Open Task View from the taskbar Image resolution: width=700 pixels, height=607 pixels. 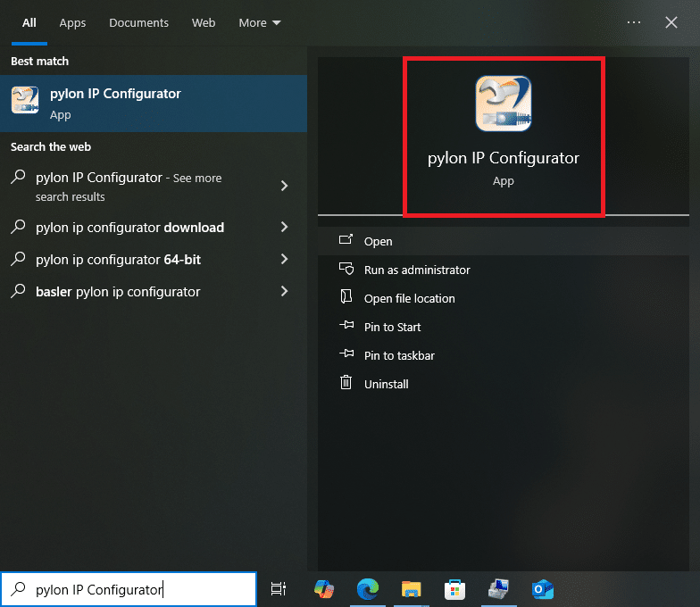279,589
